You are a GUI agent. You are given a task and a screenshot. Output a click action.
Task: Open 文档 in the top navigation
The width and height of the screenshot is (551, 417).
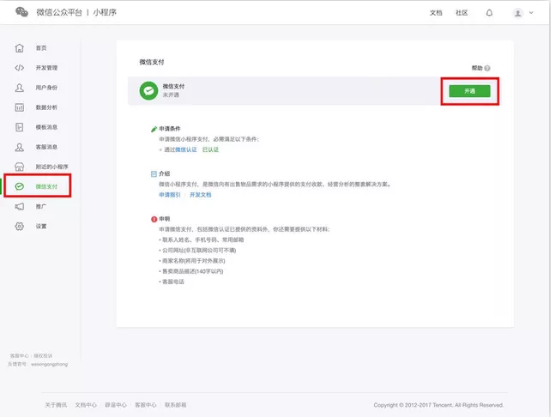436,13
